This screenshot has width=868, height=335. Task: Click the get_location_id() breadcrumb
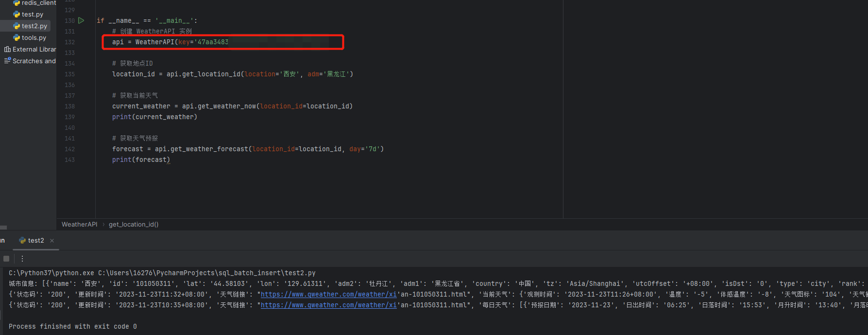point(134,224)
